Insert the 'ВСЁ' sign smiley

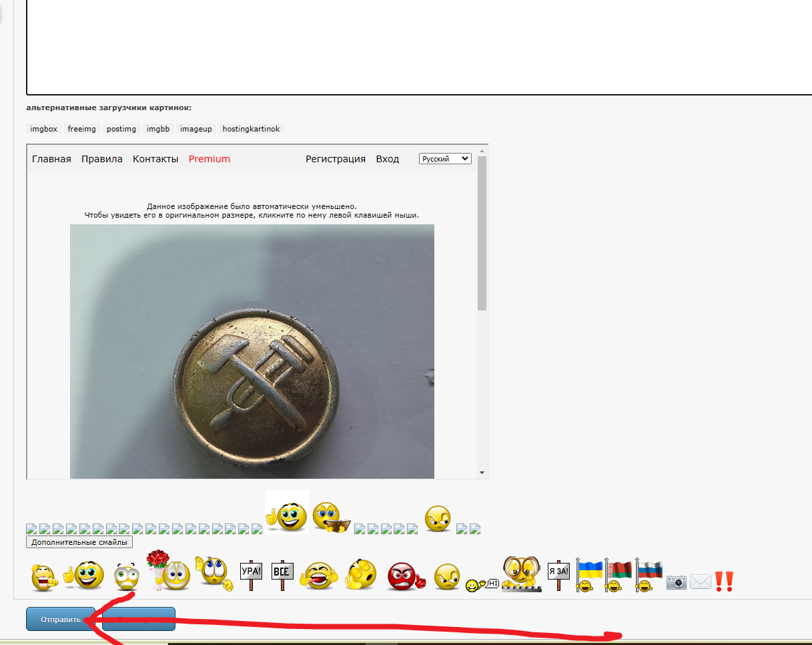(283, 575)
